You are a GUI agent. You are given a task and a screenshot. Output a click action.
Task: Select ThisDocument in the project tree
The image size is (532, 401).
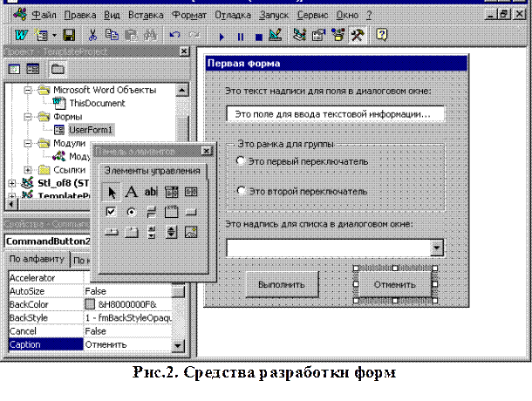tap(97, 103)
